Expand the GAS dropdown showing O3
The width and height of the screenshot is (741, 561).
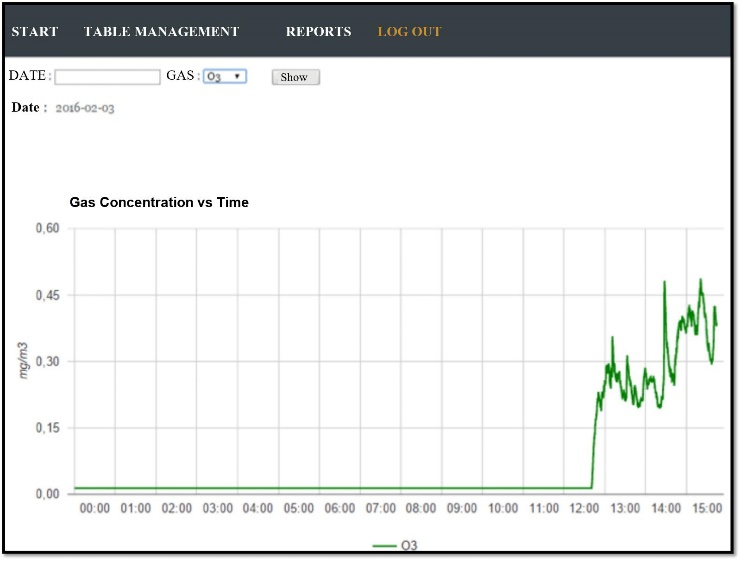[x=225, y=76]
